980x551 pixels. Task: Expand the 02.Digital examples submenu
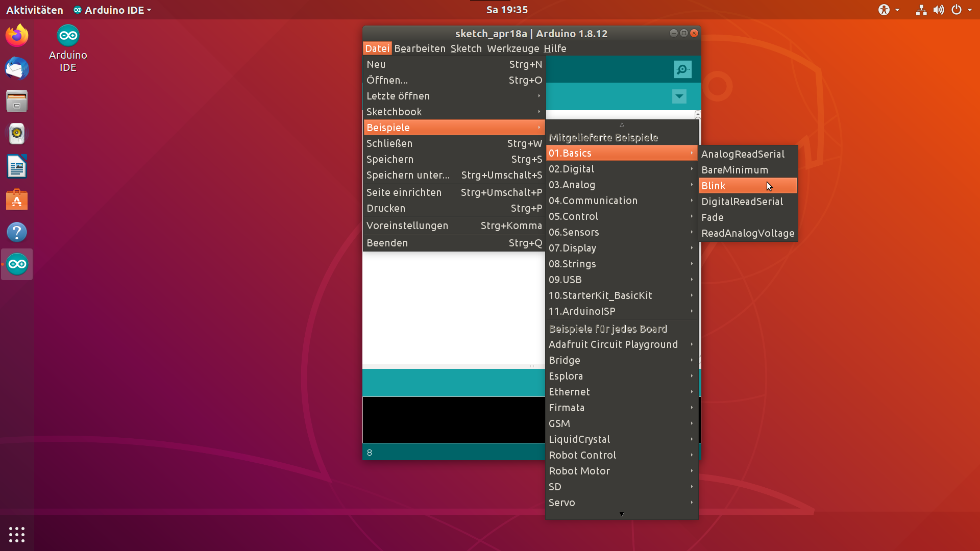(x=622, y=169)
